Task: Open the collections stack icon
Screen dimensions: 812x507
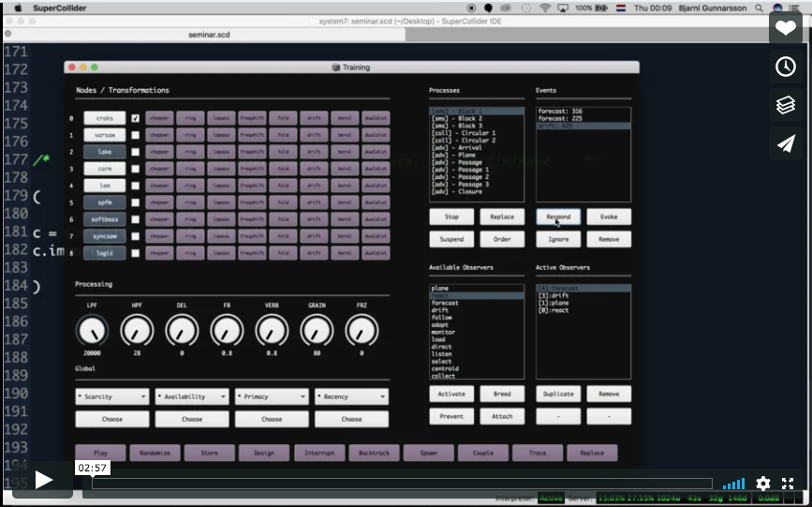Action: tap(786, 105)
